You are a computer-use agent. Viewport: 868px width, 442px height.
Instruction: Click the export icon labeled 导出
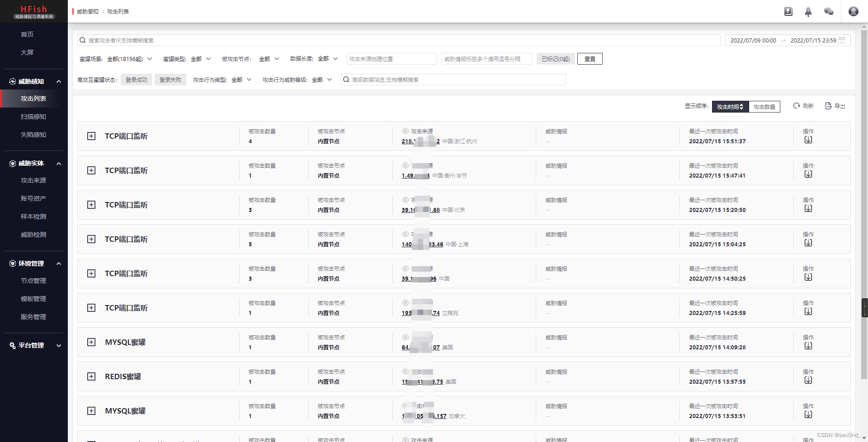pos(828,106)
